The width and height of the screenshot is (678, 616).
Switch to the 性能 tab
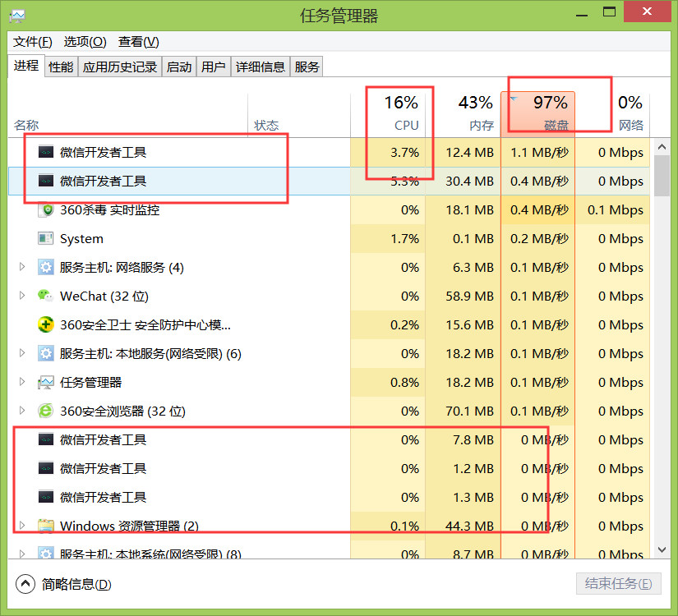[x=61, y=67]
